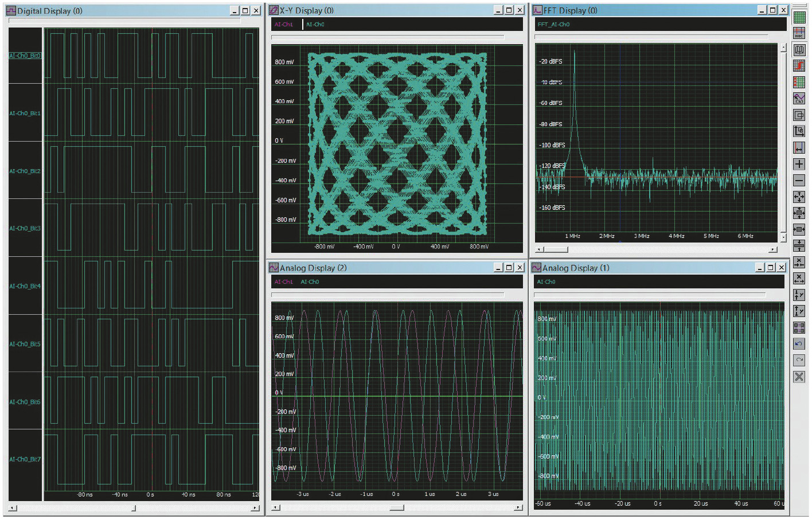Click Analog Display (2) scrollbar right arrow
The image size is (812, 520).
pos(518,507)
